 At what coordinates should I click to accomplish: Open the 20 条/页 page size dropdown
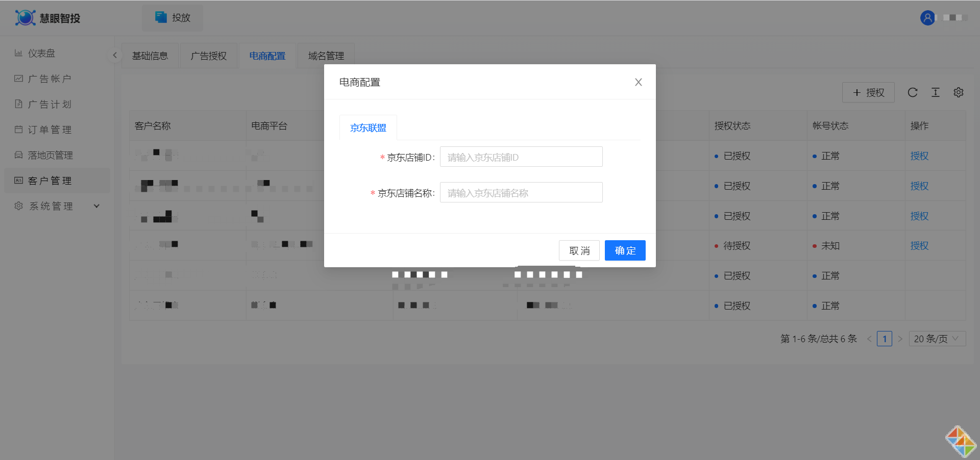tap(937, 339)
